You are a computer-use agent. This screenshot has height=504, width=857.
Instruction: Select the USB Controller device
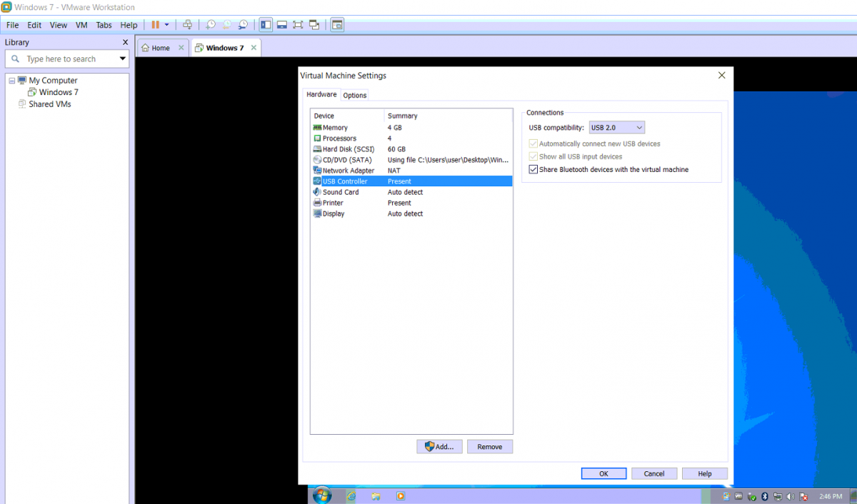(411, 181)
